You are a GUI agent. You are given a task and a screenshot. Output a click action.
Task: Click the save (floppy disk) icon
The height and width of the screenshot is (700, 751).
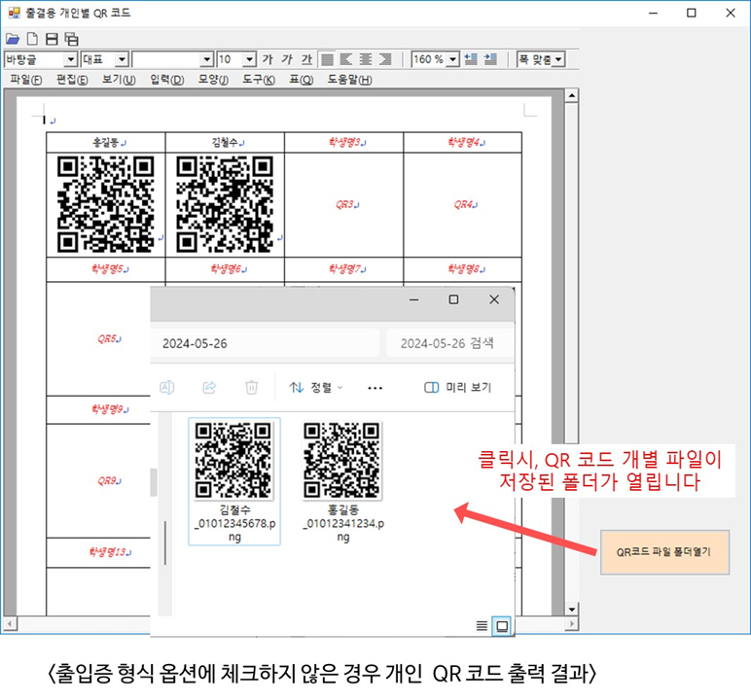[52, 40]
